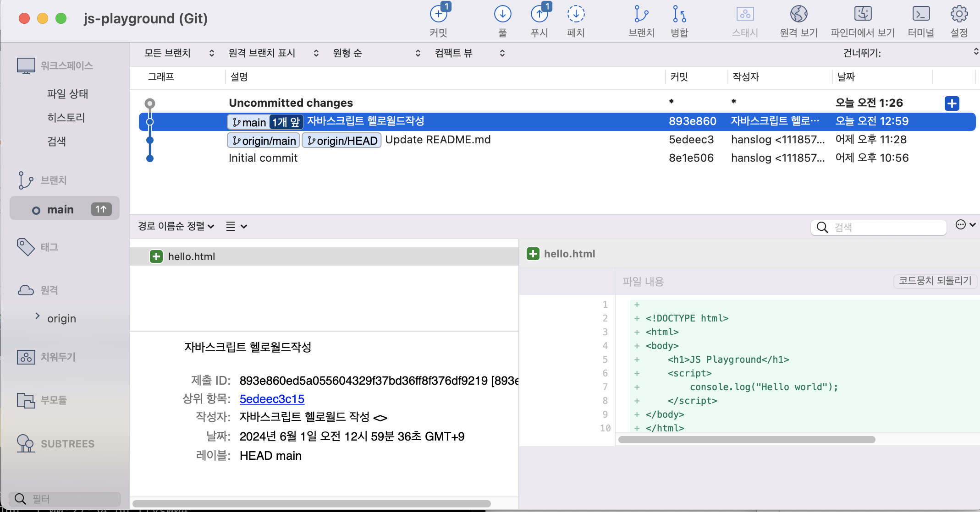Viewport: 980px width, 512px height.
Task: Open the 원형 순 ordering dropdown
Action: [376, 53]
